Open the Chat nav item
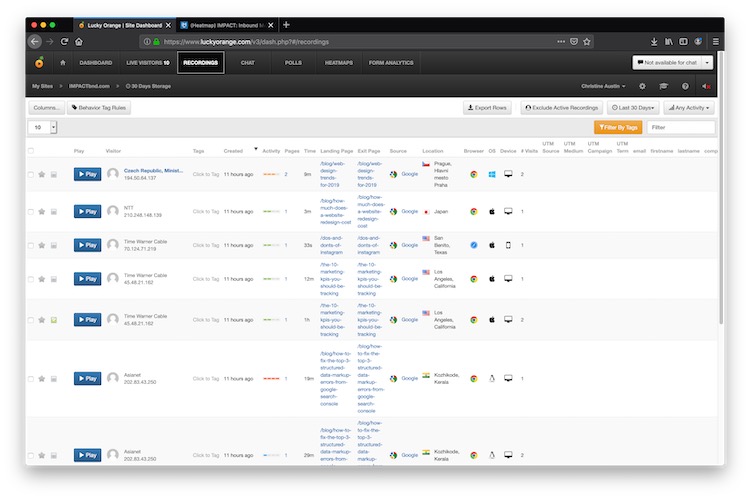The height and width of the screenshot is (499, 750). coord(248,63)
